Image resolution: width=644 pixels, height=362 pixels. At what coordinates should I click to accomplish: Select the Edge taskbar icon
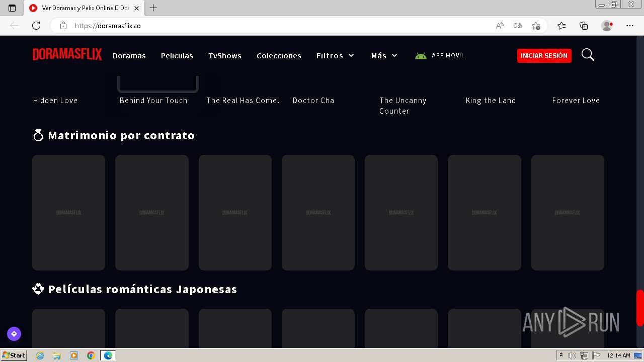tap(108, 355)
